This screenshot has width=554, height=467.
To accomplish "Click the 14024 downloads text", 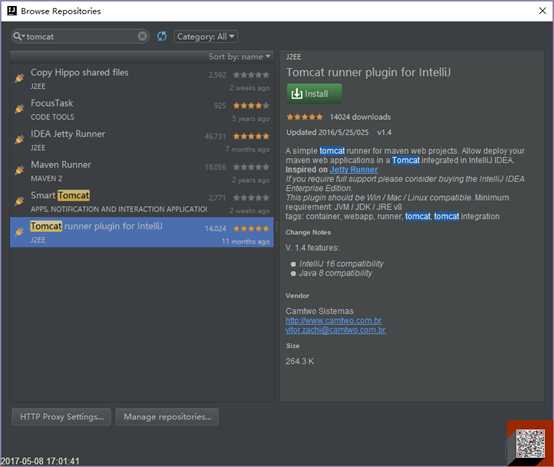I will [x=360, y=117].
